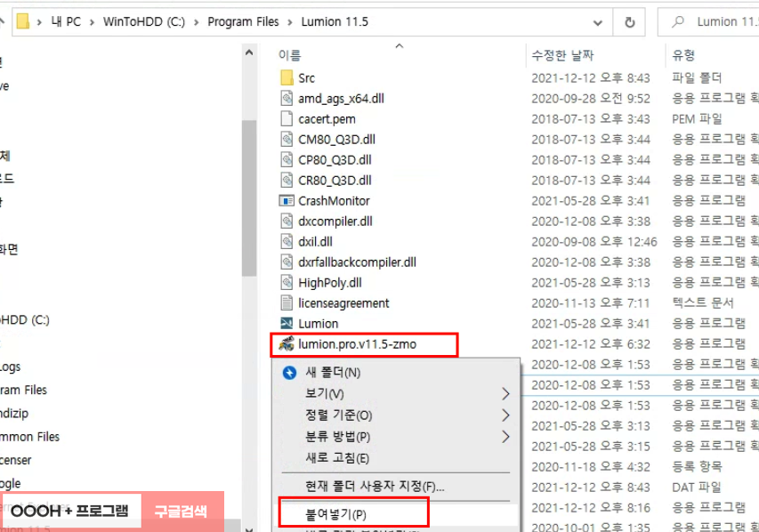Click type cell PEM 파일
The width and height of the screenshot is (759, 532).
coord(697,118)
